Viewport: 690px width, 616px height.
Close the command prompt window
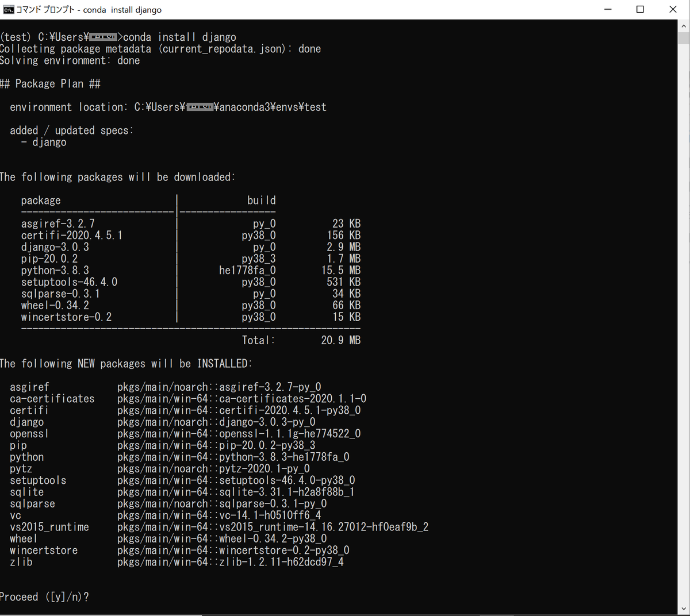673,9
